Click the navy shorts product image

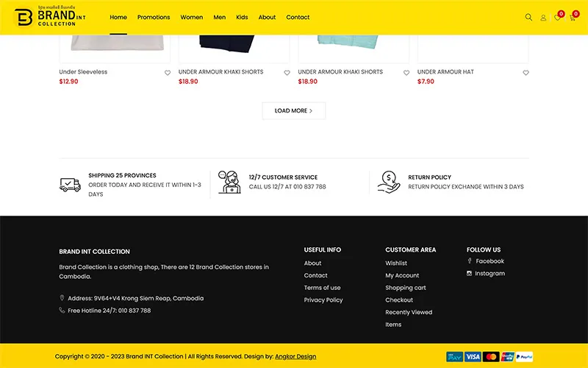[234, 49]
